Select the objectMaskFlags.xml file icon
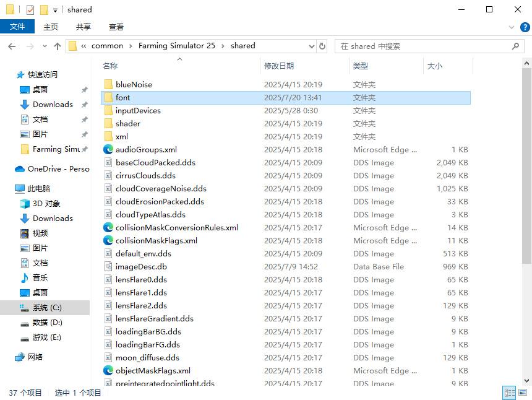The height and width of the screenshot is (400, 532). tap(108, 370)
